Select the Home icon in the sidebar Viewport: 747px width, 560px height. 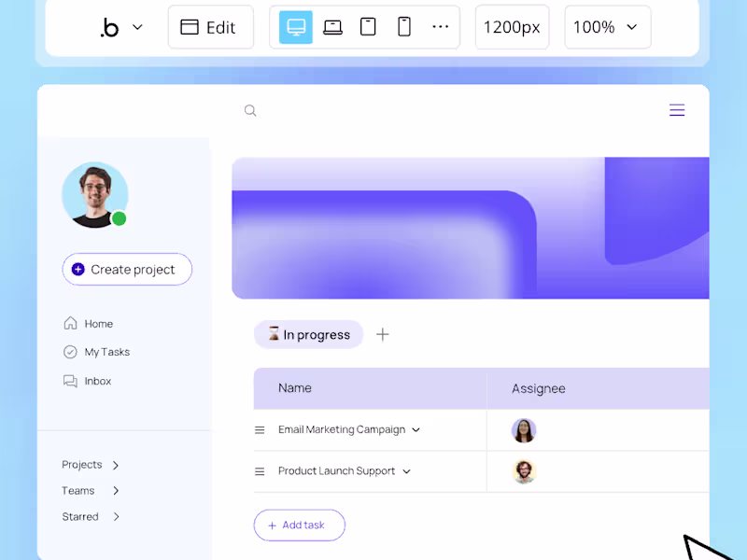pos(71,323)
